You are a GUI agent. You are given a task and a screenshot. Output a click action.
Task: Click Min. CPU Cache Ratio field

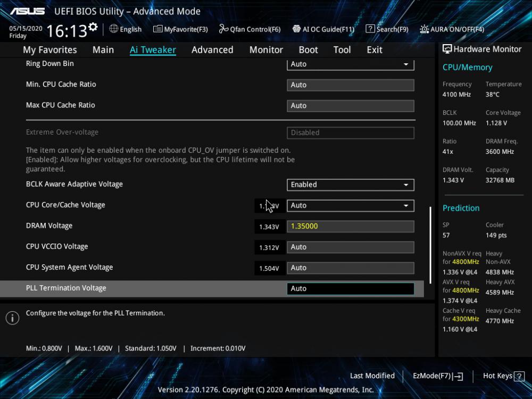(x=351, y=85)
